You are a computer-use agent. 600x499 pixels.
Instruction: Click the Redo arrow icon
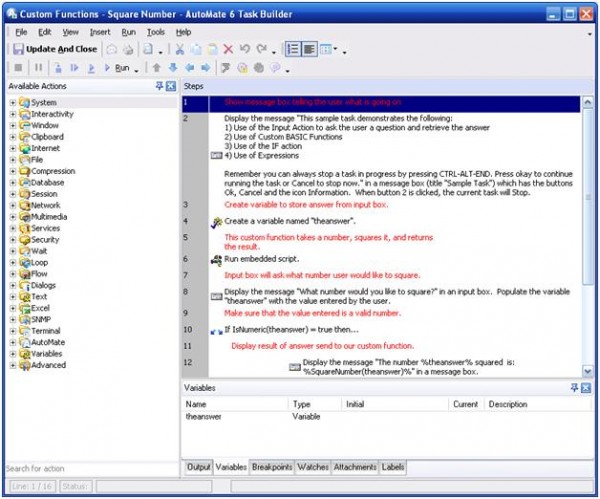262,49
